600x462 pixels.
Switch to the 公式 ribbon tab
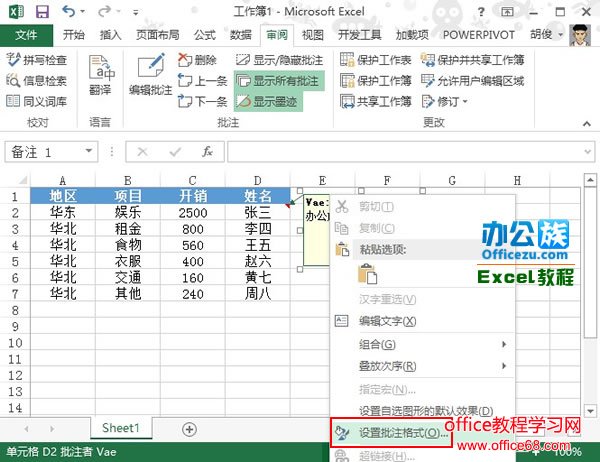(x=205, y=35)
